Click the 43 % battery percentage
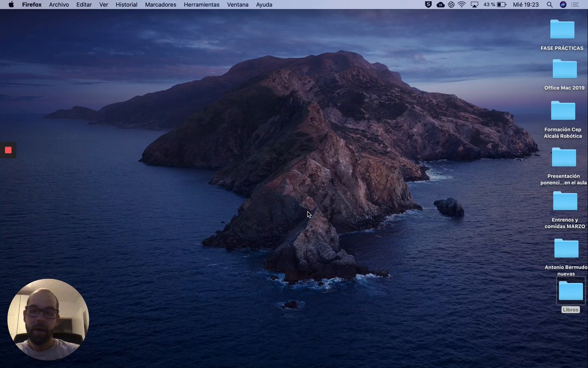 (489, 5)
